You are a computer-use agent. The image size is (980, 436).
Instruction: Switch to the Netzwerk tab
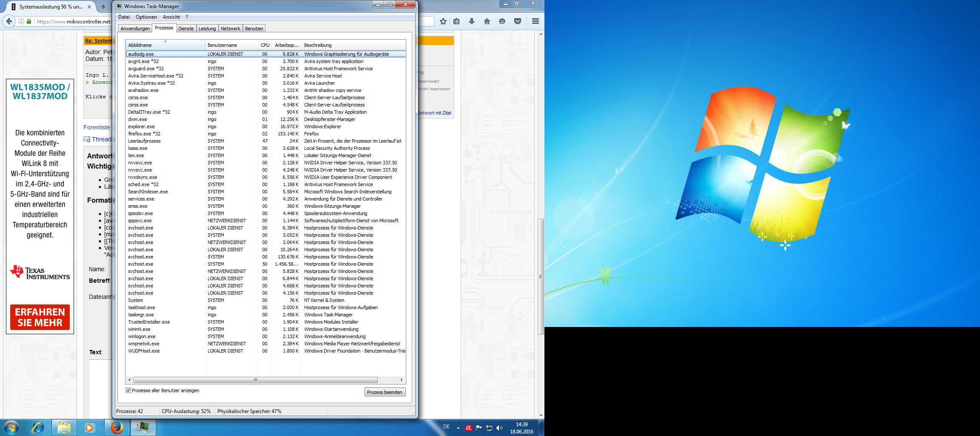[231, 29]
